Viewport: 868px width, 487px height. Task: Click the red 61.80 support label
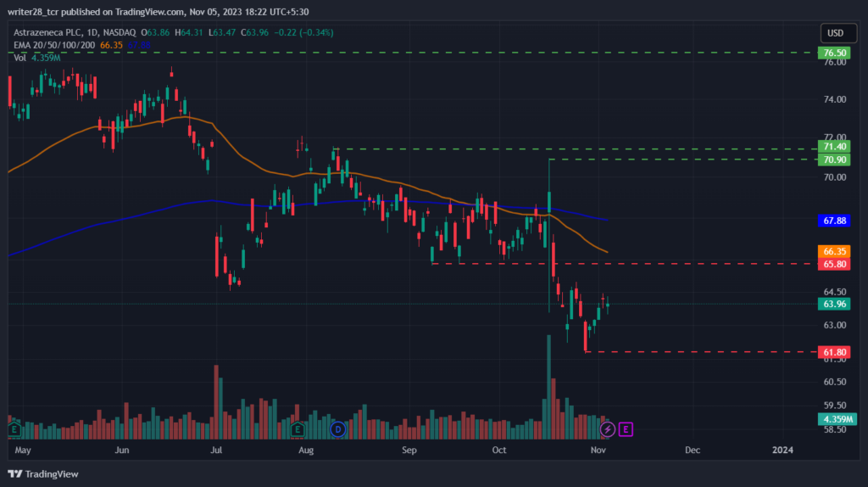point(834,352)
